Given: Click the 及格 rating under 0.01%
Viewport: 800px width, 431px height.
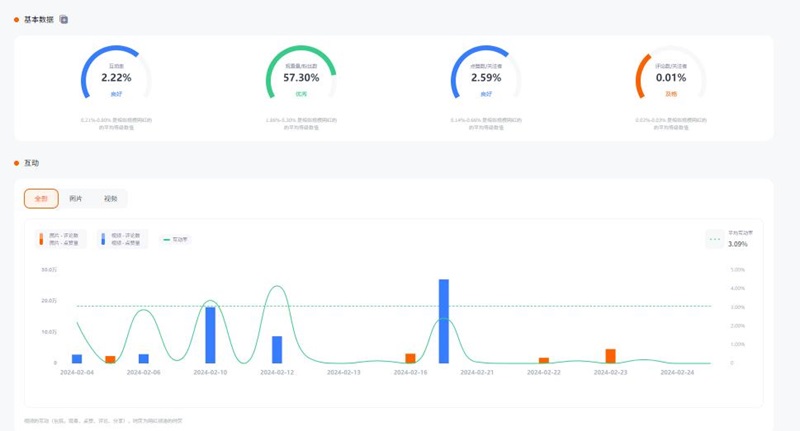Looking at the screenshot, I should 670,94.
